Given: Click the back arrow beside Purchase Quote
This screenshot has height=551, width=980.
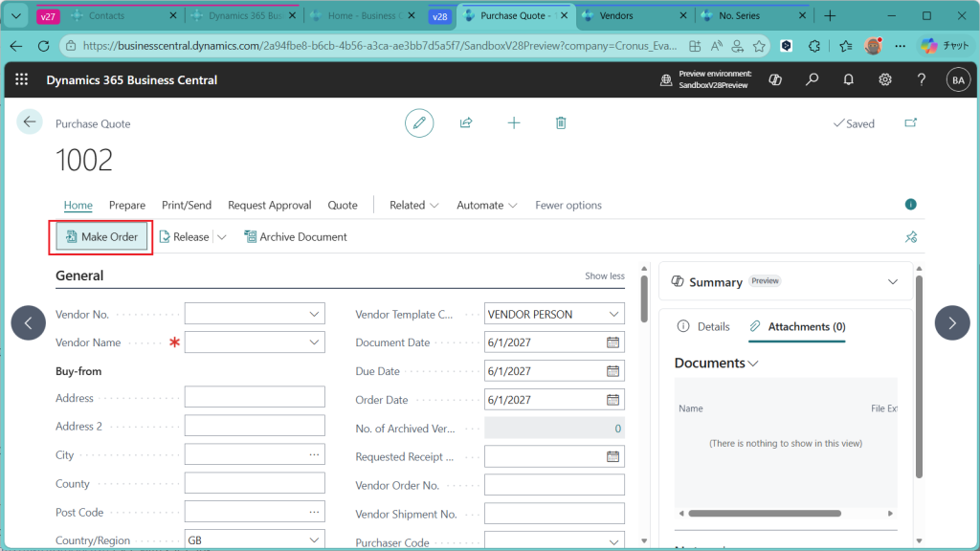Looking at the screenshot, I should tap(30, 121).
